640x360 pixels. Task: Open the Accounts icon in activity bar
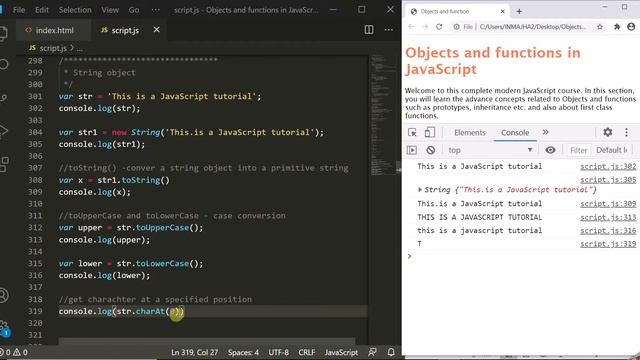pos(4,295)
